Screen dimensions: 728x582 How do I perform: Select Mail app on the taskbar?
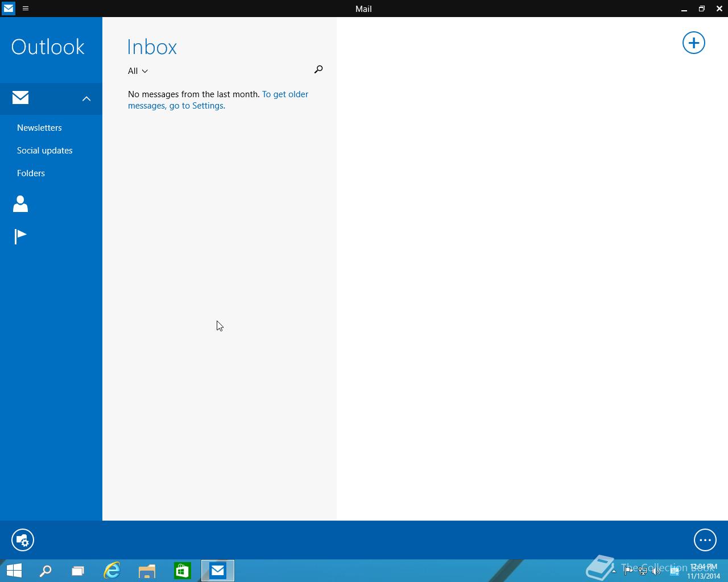point(218,571)
